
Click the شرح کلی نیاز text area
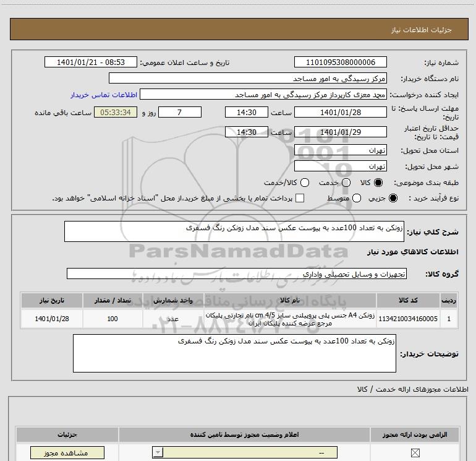point(234,231)
